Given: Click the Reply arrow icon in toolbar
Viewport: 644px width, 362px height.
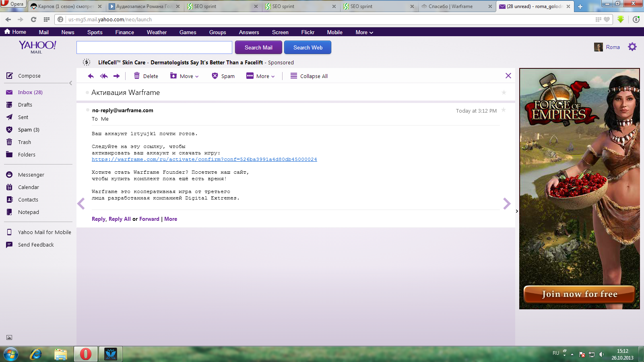Looking at the screenshot, I should point(91,76).
